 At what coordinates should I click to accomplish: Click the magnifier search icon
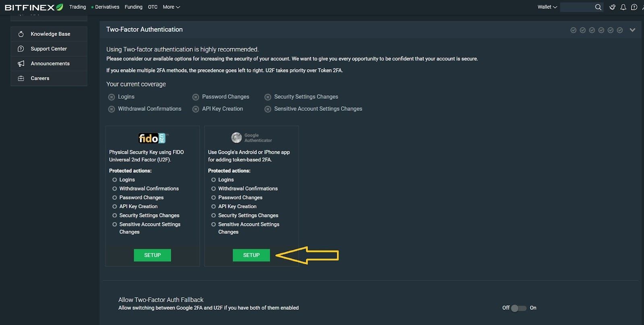598,7
